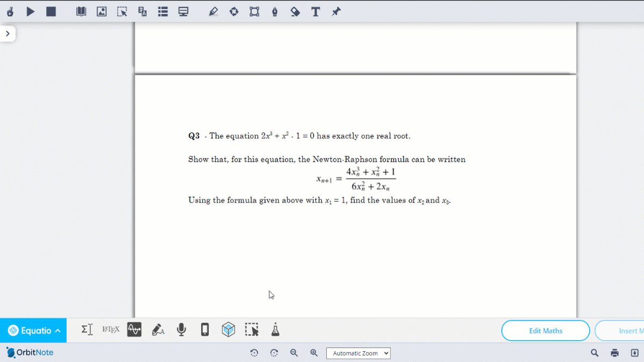Viewport: 644px width, 362px height.
Task: Click the list/vocabulary icon
Action: pos(163,11)
